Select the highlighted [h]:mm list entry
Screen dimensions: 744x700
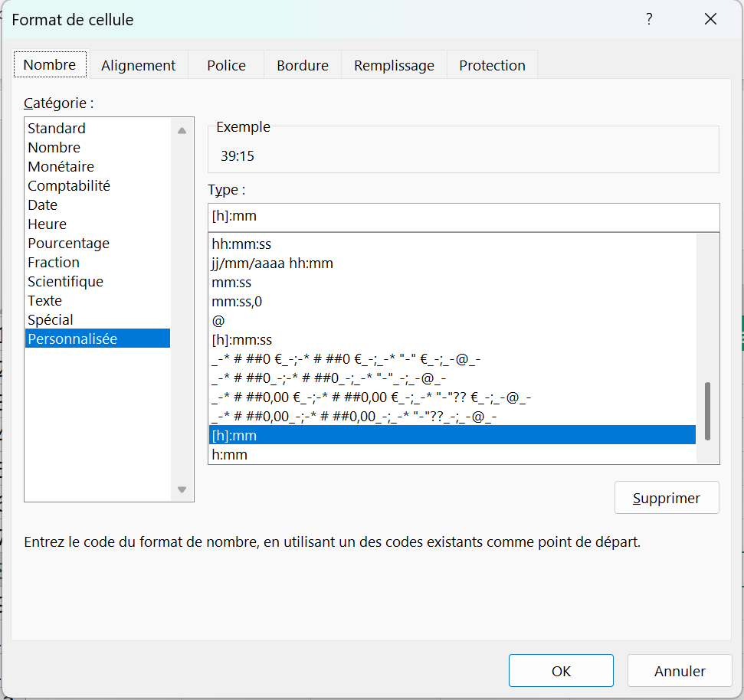coord(452,435)
